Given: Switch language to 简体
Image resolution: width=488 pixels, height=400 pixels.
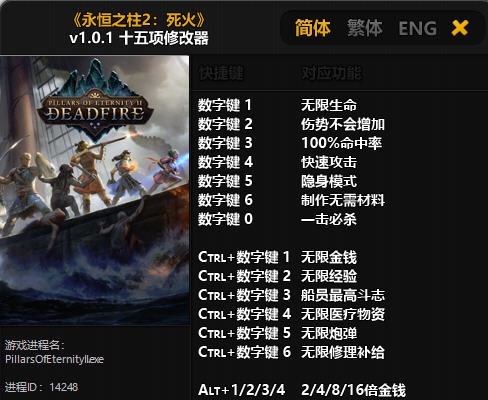Looking at the screenshot, I should click(313, 28).
